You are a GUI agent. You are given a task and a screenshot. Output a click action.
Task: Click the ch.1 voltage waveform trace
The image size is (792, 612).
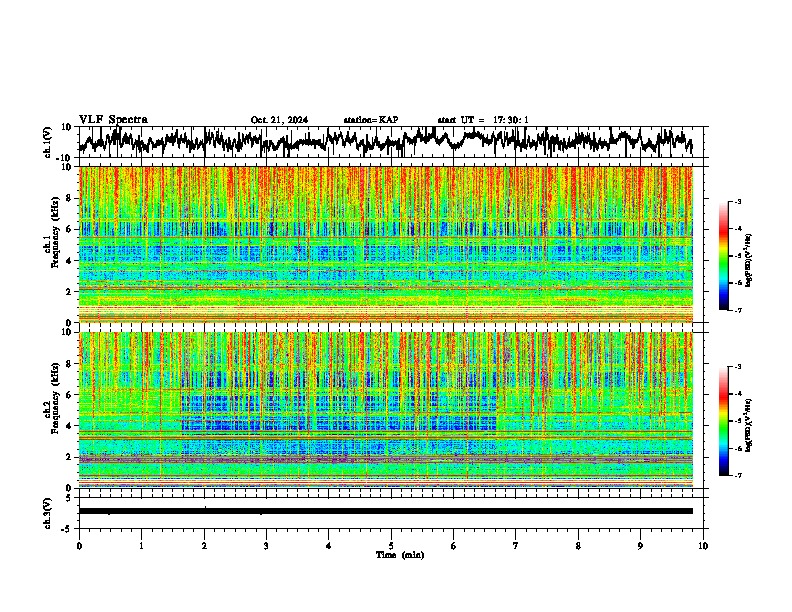coord(386,141)
